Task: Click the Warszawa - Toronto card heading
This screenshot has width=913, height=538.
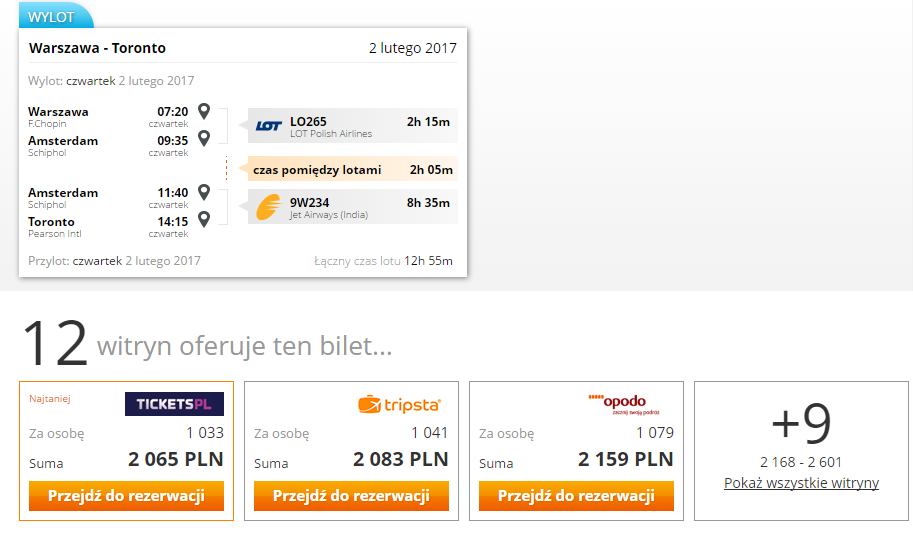Action: click(x=97, y=48)
